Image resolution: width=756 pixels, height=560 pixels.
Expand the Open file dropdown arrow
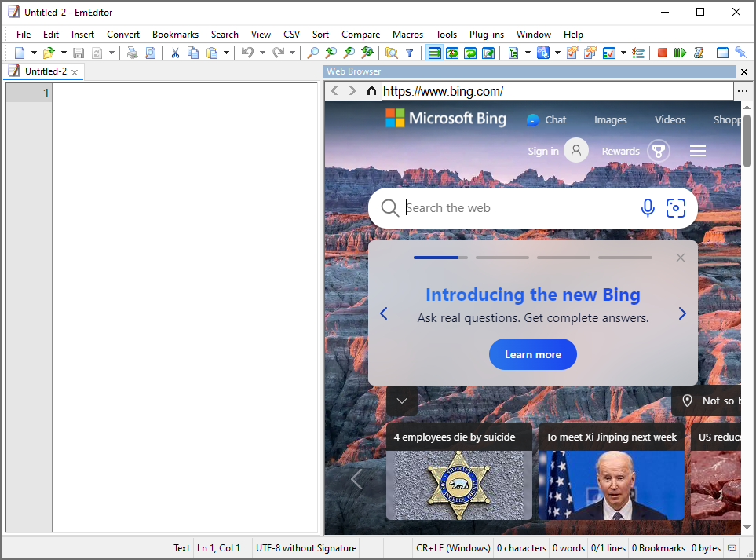pos(64,53)
